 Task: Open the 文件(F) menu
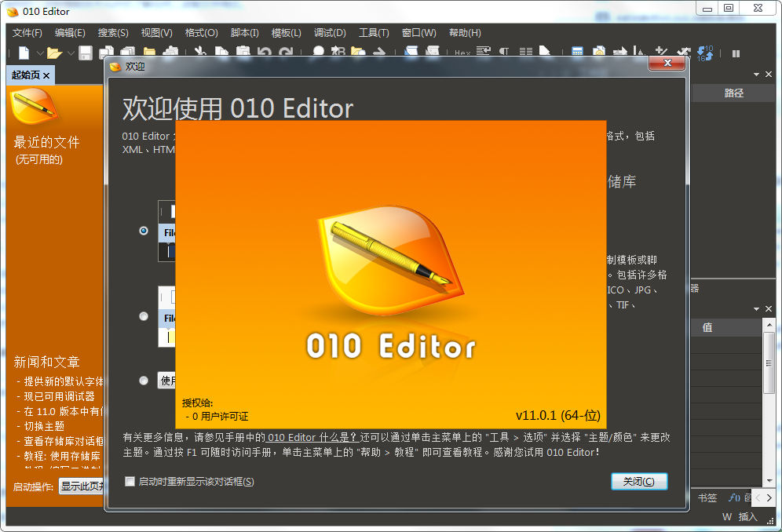[27, 32]
